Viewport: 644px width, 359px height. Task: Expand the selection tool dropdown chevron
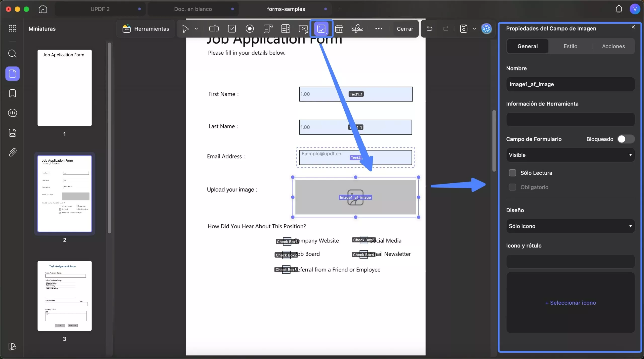click(x=196, y=29)
